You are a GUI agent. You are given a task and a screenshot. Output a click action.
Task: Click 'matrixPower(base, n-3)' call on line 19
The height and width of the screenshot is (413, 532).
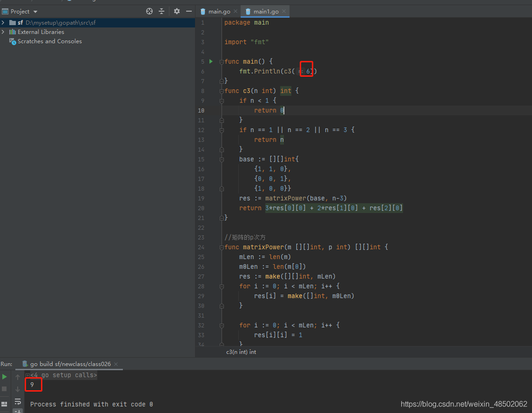pyautogui.click(x=306, y=199)
